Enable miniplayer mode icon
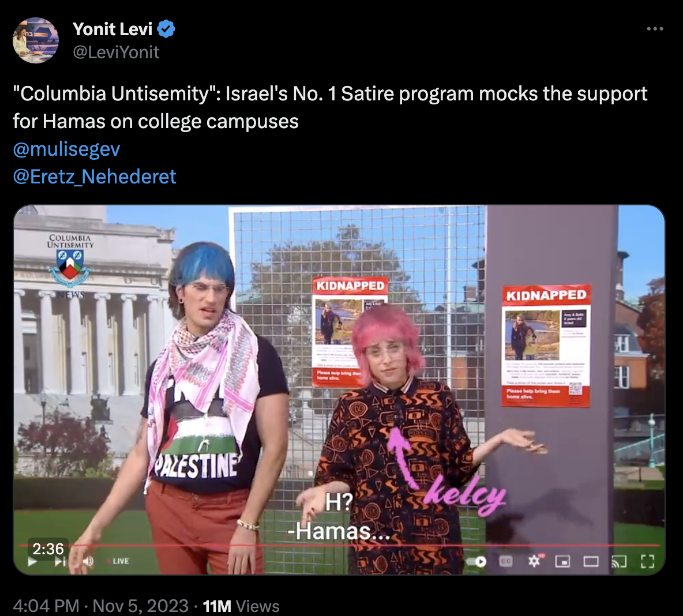This screenshot has width=683, height=616. pyautogui.click(x=562, y=562)
